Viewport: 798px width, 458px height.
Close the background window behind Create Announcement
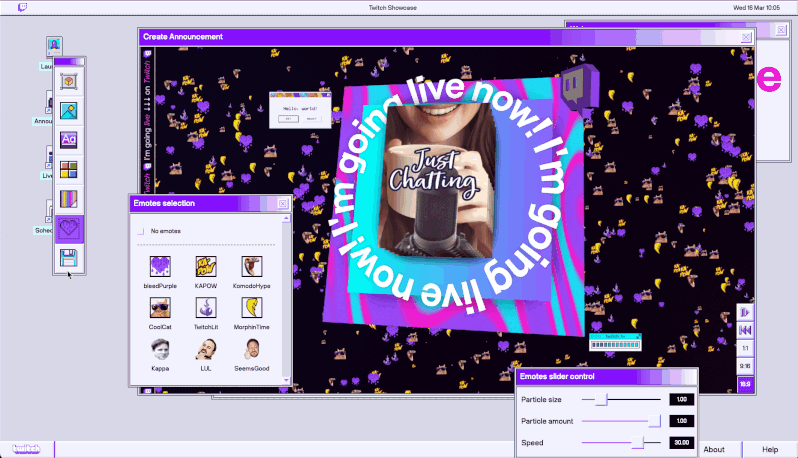tap(781, 30)
